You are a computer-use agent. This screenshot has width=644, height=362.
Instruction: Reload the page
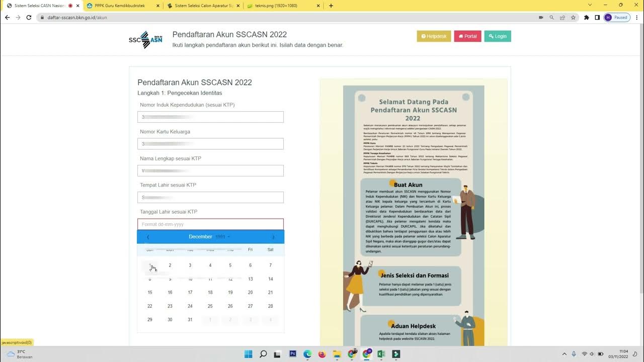coord(29,17)
